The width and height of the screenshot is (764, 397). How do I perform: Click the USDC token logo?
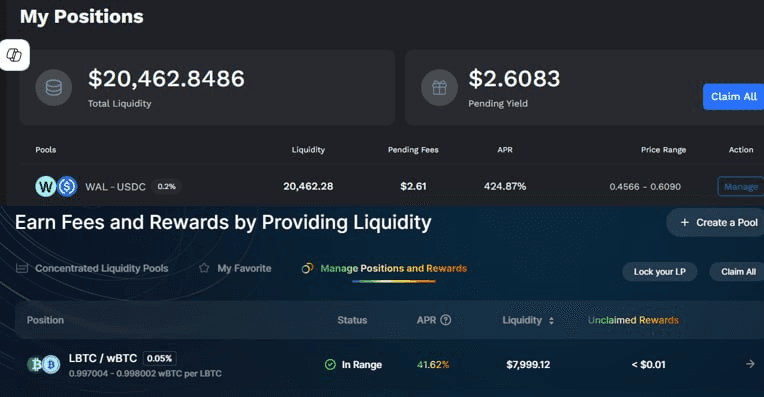67,186
